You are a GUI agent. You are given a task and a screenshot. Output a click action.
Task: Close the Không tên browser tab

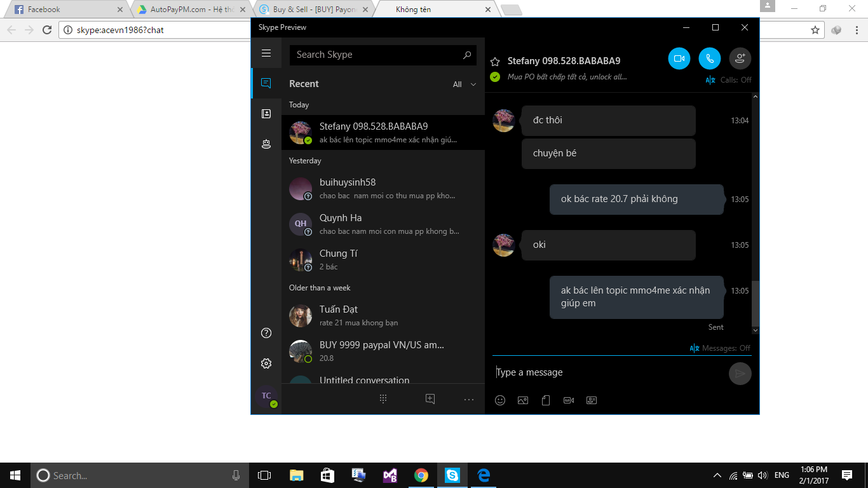click(488, 10)
